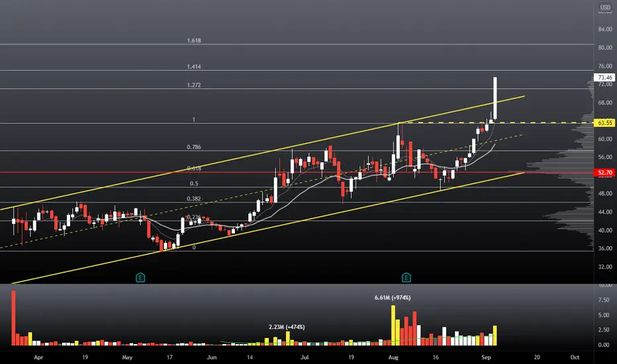Click the 84.00 price axis label
The height and width of the screenshot is (364, 617).
(x=605, y=29)
